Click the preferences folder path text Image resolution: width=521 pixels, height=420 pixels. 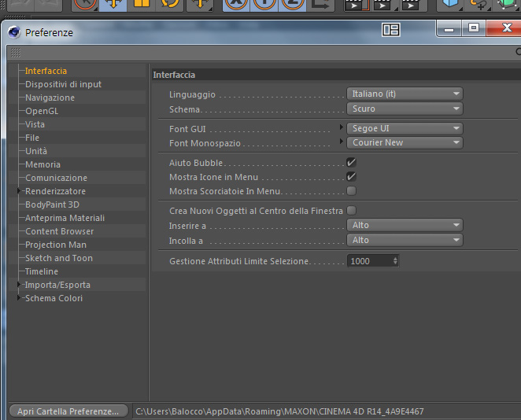(279, 411)
